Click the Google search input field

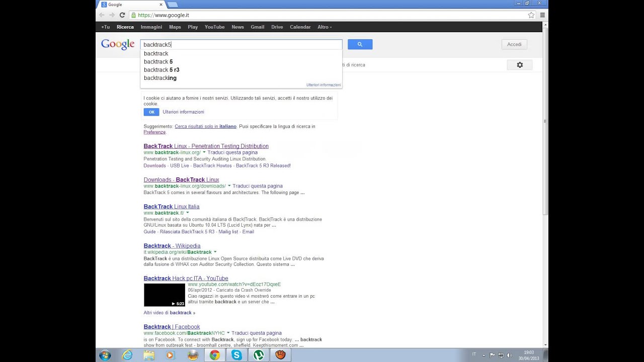click(241, 45)
